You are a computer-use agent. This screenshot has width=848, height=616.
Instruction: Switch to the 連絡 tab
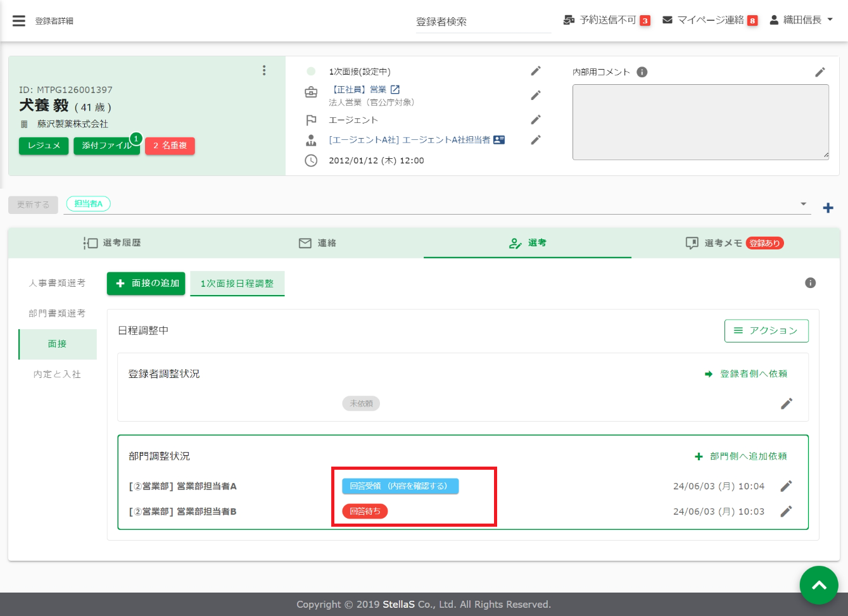point(318,243)
